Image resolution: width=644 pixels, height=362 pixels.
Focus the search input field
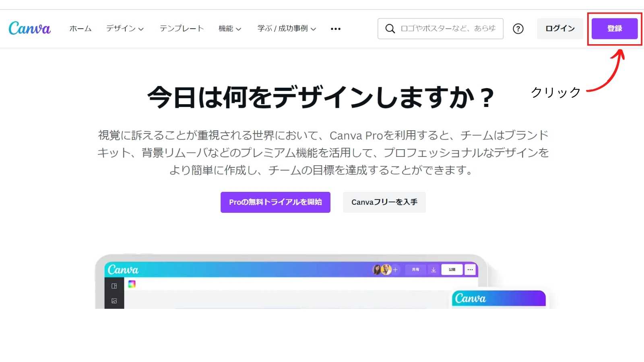tap(440, 29)
